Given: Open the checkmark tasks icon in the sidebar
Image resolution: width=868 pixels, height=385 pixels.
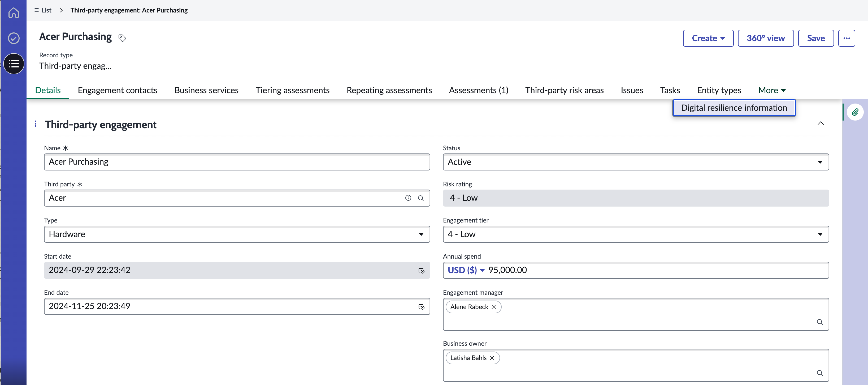Looking at the screenshot, I should (x=14, y=38).
